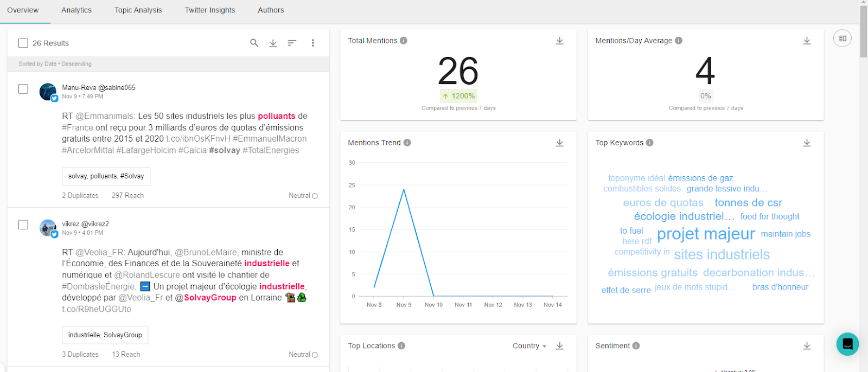Click the #DombasleÉnergie hashtag
The width and height of the screenshot is (868, 372).
(x=99, y=286)
